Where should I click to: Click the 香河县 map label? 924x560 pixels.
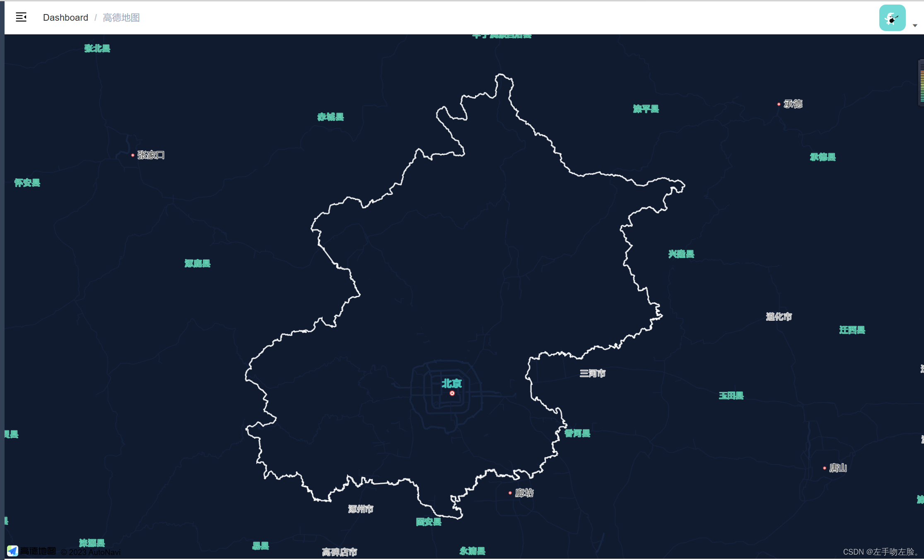coord(577,433)
